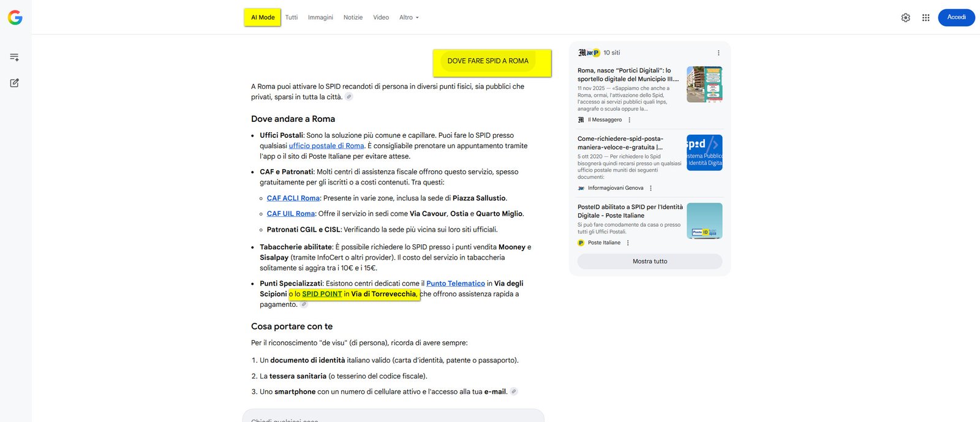
Task: Open options menu next to Poste Italiane source
Action: point(628,243)
